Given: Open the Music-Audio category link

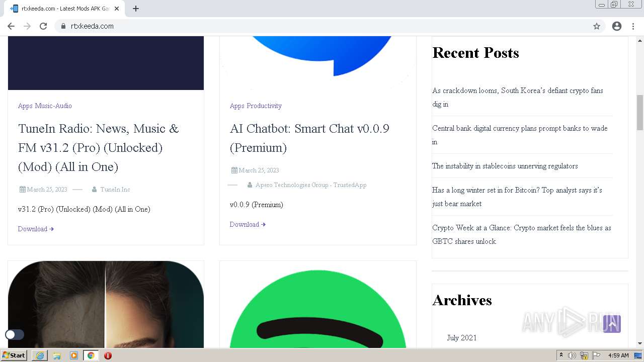Looking at the screenshot, I should click(53, 106).
